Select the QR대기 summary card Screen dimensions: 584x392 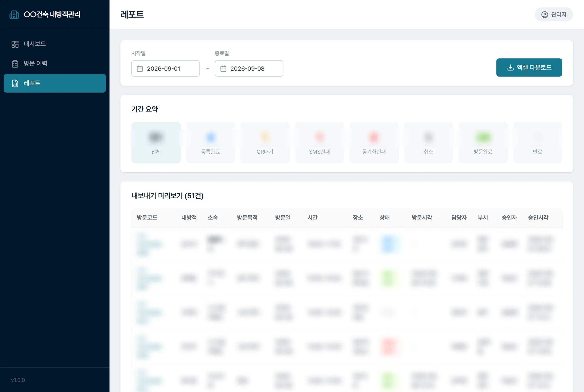coord(265,142)
